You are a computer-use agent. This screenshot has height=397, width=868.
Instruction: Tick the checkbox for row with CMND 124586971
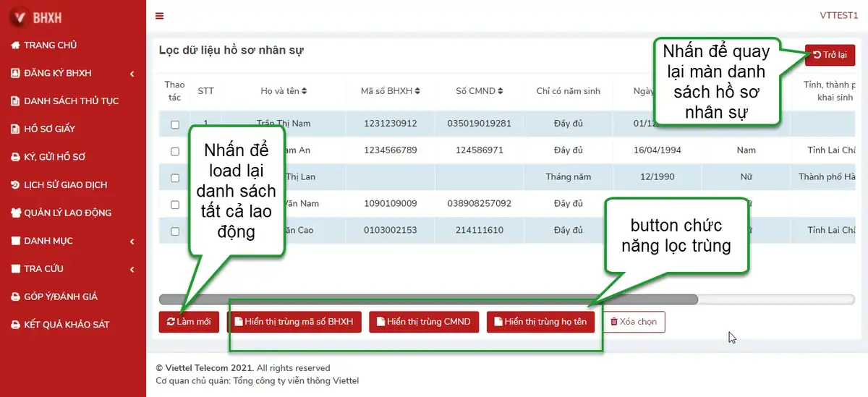175,152
